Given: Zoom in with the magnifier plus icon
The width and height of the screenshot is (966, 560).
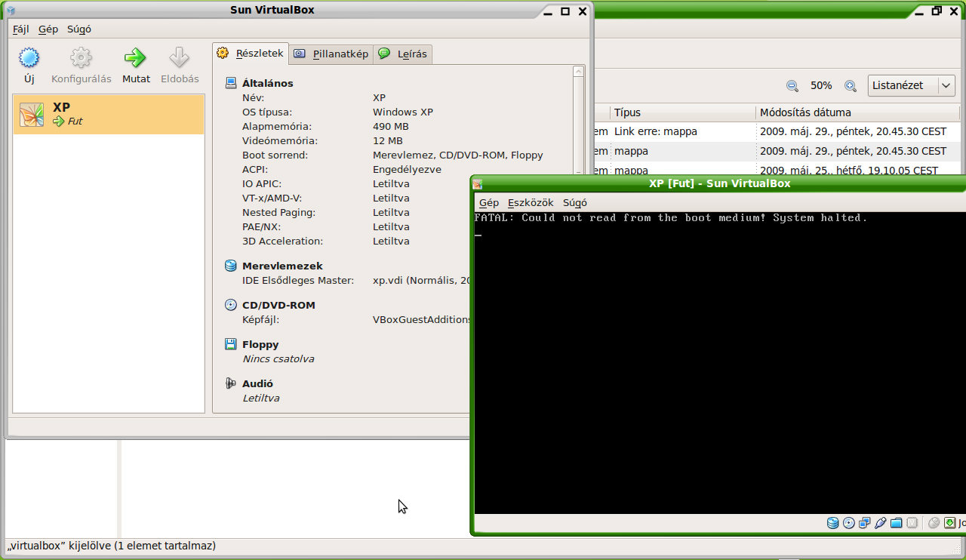Looking at the screenshot, I should tap(851, 86).
